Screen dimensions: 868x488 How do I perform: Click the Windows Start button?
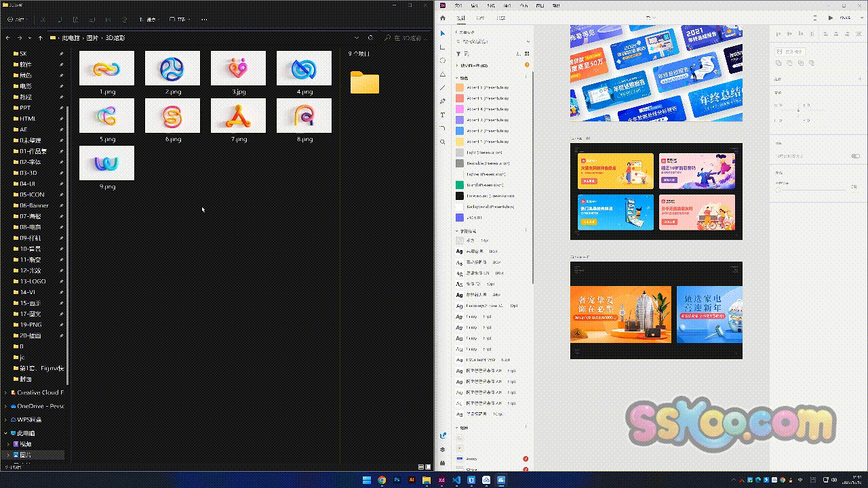click(x=367, y=480)
